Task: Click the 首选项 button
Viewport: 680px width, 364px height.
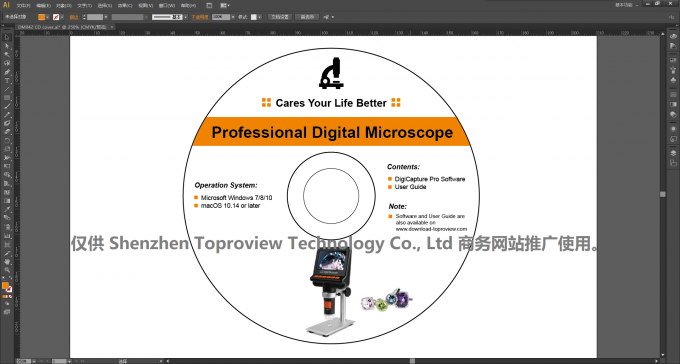Action: (x=307, y=17)
